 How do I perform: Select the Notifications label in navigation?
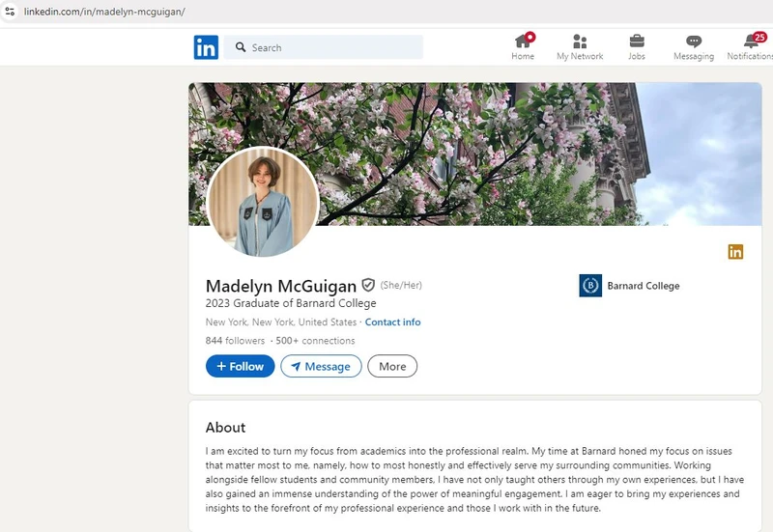coord(750,56)
